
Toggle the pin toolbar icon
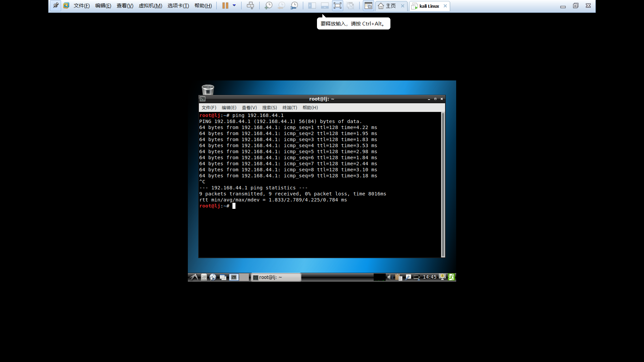[x=56, y=5]
